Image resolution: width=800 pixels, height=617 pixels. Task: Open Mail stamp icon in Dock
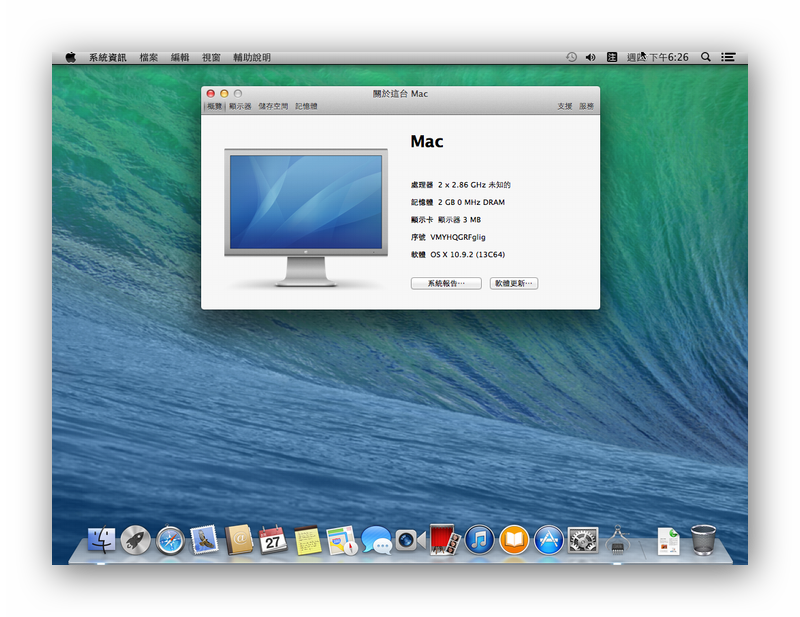pos(205,540)
